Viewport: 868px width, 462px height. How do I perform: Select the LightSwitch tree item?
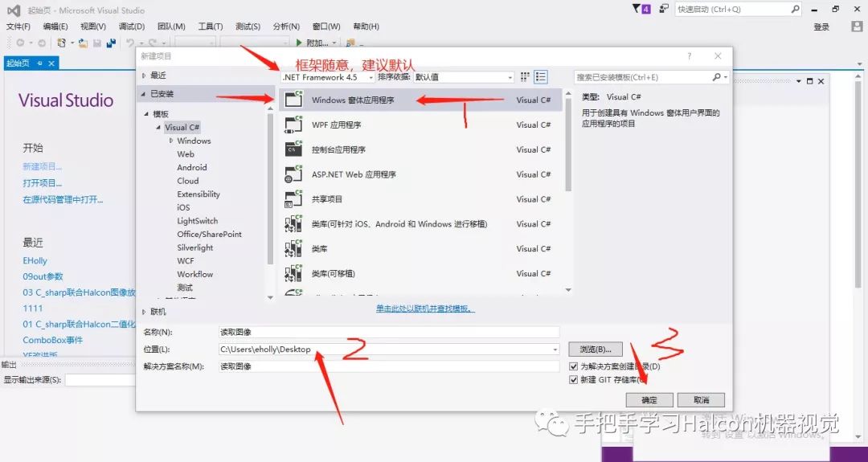198,221
